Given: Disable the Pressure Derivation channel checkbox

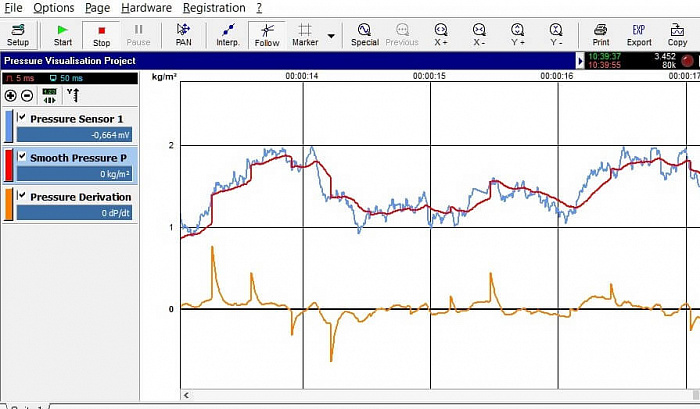Looking at the screenshot, I should pos(23,196).
